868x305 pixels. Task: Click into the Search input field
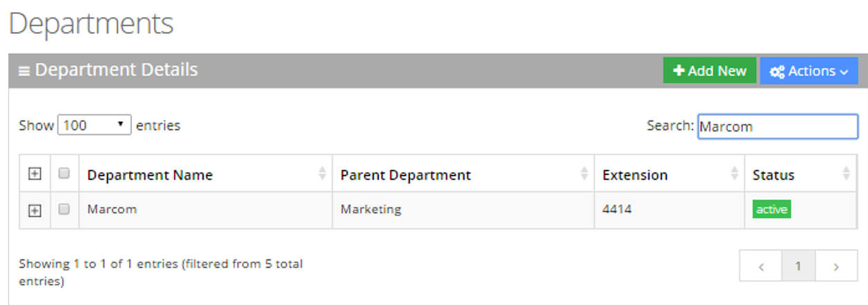tap(777, 127)
